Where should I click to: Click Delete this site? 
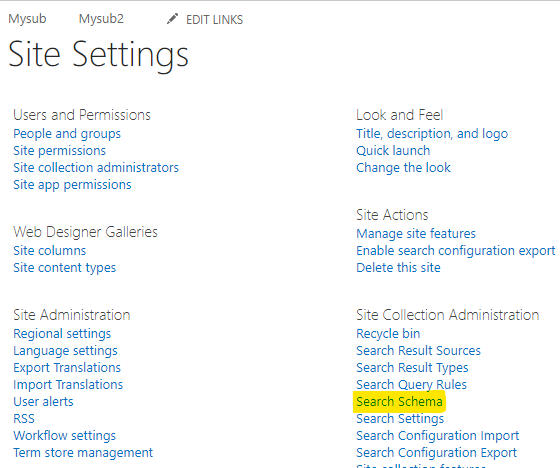(x=398, y=268)
